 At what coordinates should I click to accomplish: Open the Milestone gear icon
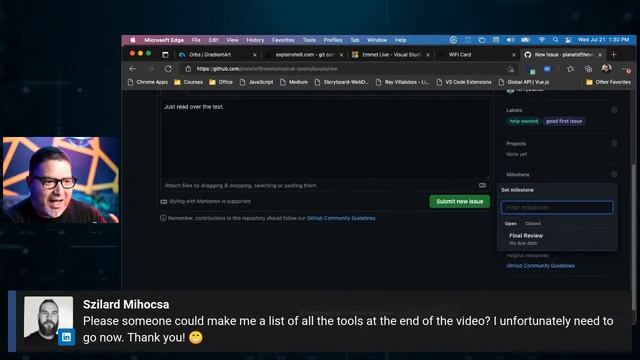(x=614, y=175)
